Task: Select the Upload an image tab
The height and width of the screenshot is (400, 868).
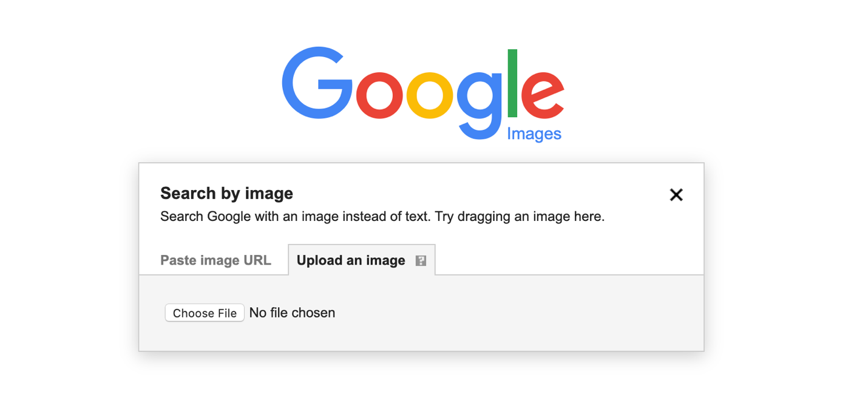Action: [x=350, y=260]
